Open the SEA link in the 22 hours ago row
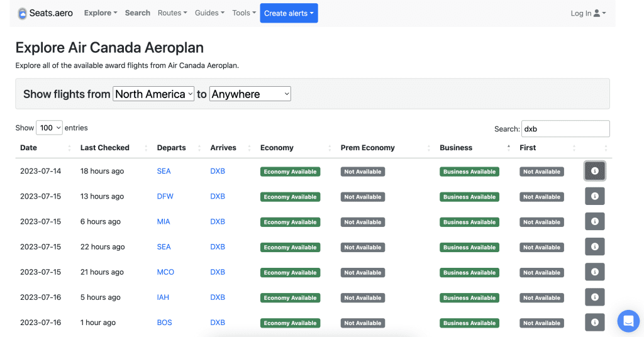This screenshot has height=337, width=644. (164, 246)
